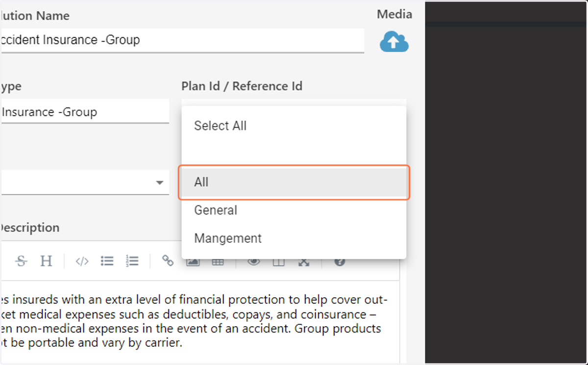The height and width of the screenshot is (365, 588).
Task: Click into the description text area
Action: click(199, 322)
